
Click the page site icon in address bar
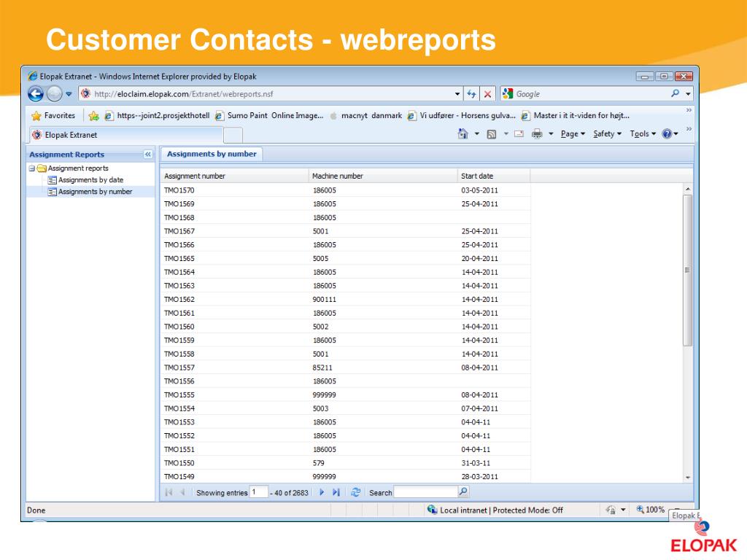[x=85, y=94]
